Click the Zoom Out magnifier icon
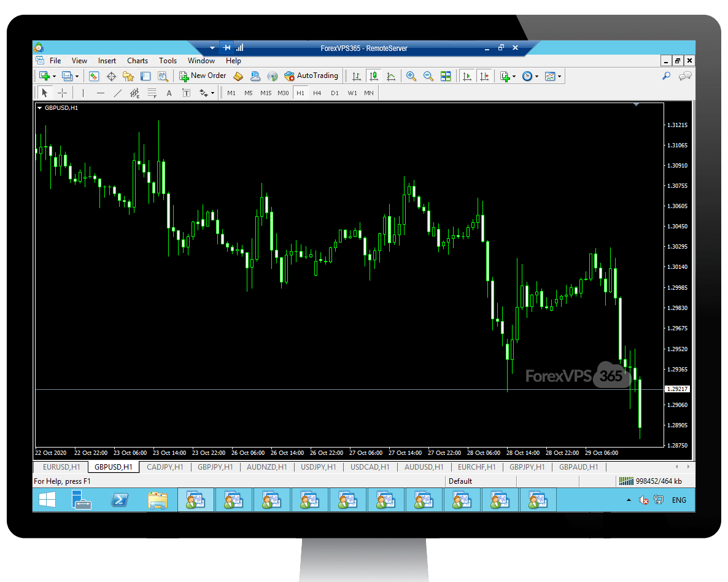Screen dimensions: 728x582 click(428, 76)
